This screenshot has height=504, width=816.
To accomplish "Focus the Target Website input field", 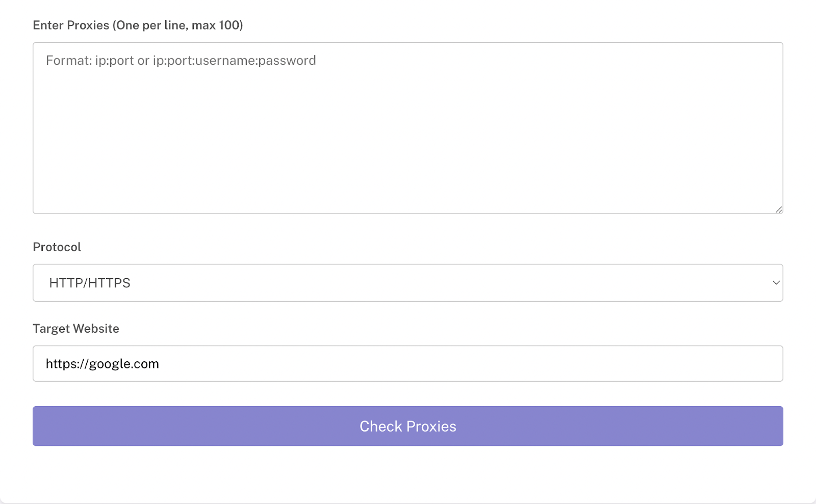I will click(x=408, y=363).
